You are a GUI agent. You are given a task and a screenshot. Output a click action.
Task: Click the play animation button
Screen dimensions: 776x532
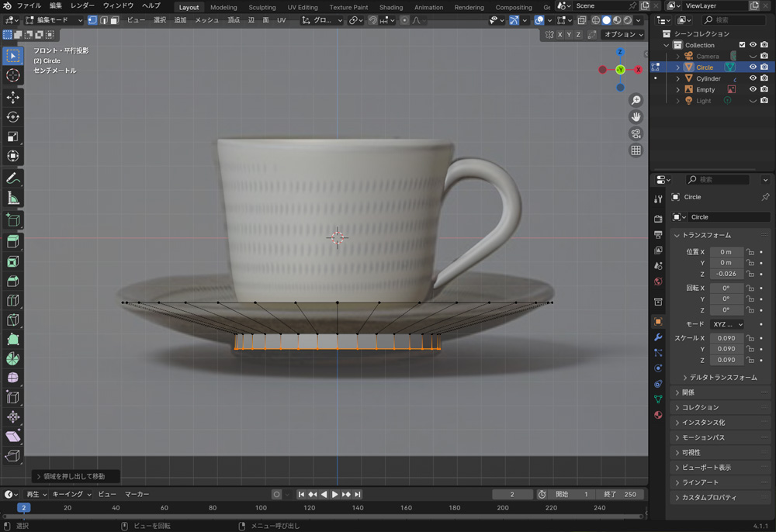click(334, 494)
